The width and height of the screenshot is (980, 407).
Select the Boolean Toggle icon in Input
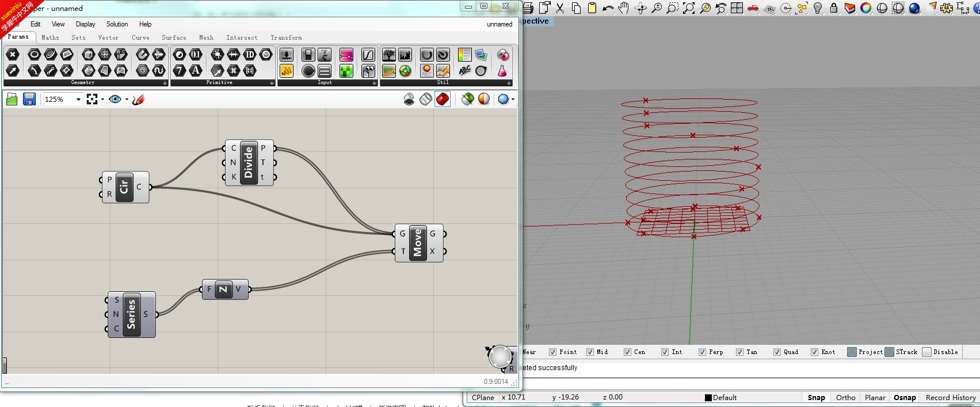tap(308, 55)
